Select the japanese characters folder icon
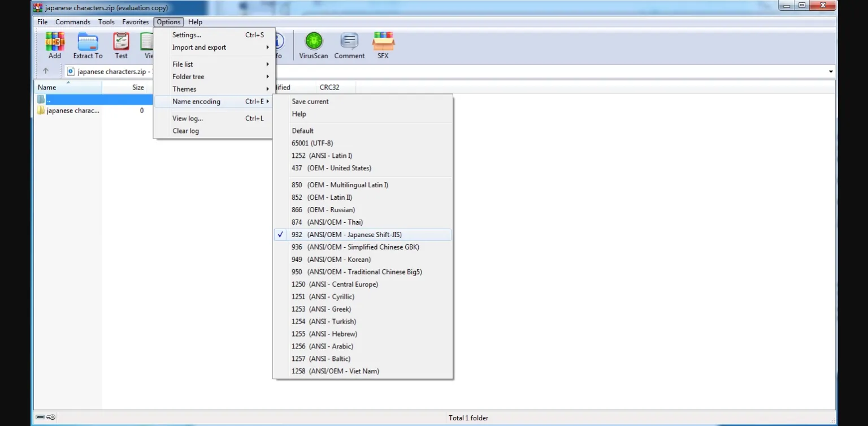Screen dimensions: 868x426 pos(41,111)
